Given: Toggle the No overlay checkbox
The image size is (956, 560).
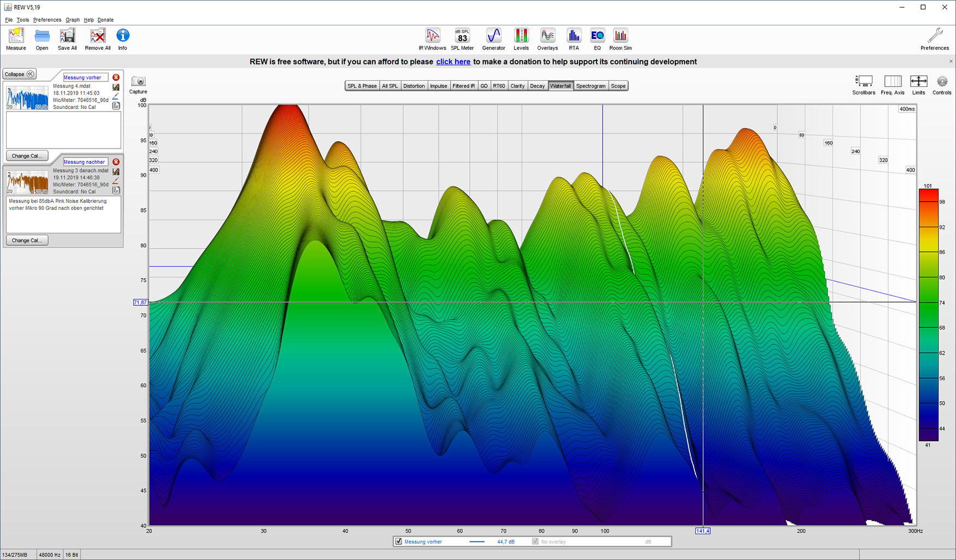Looking at the screenshot, I should click(535, 541).
